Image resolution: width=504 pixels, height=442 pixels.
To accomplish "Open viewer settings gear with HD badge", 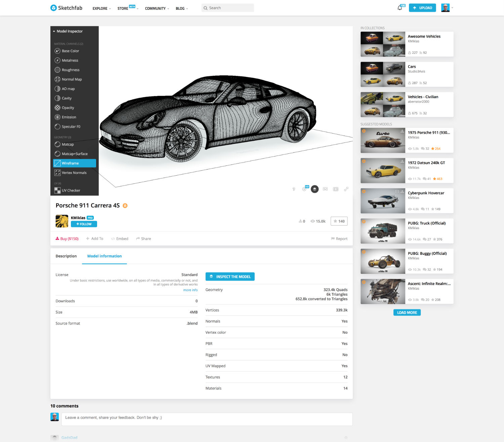I will tap(304, 189).
